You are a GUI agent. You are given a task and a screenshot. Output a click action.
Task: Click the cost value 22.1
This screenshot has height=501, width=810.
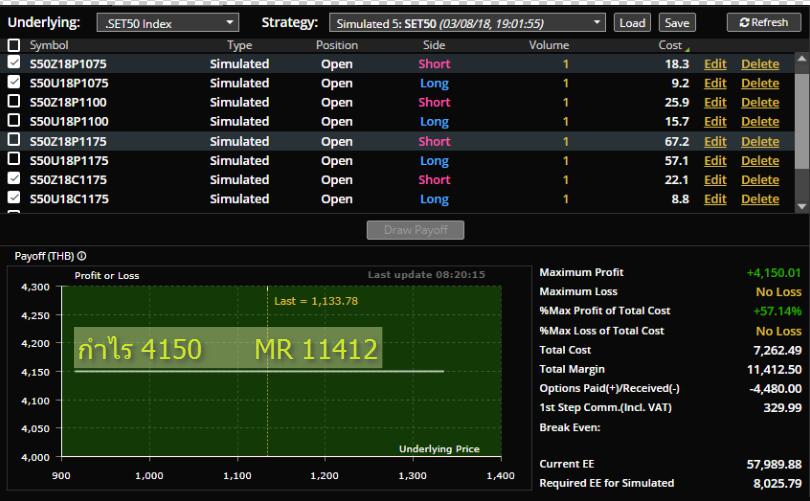pos(677,180)
